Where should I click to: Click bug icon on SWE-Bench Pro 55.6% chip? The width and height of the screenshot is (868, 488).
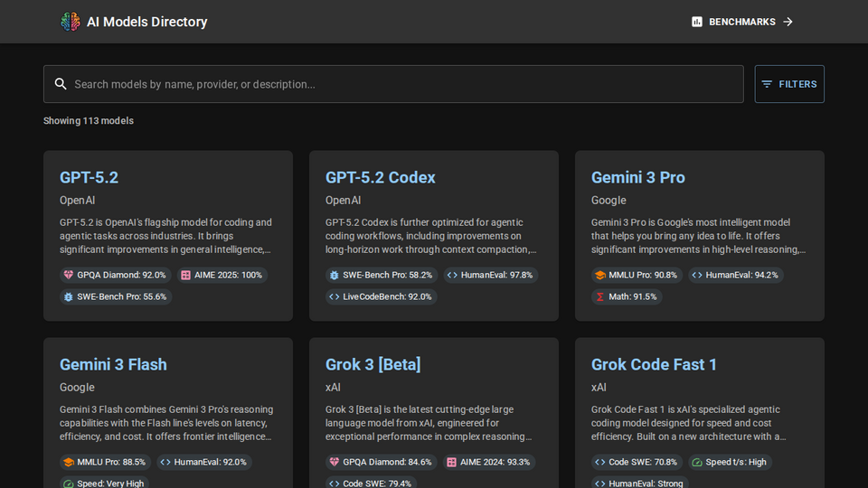click(69, 296)
